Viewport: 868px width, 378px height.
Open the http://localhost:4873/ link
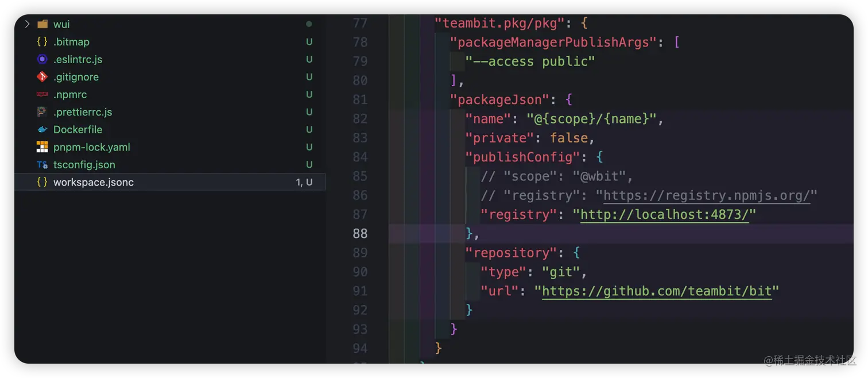[x=665, y=214]
